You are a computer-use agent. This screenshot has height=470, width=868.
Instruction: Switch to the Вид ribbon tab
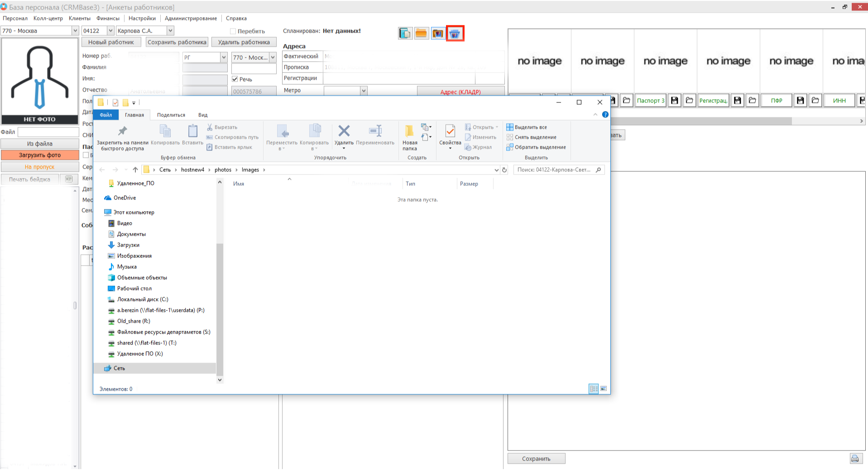coord(202,115)
